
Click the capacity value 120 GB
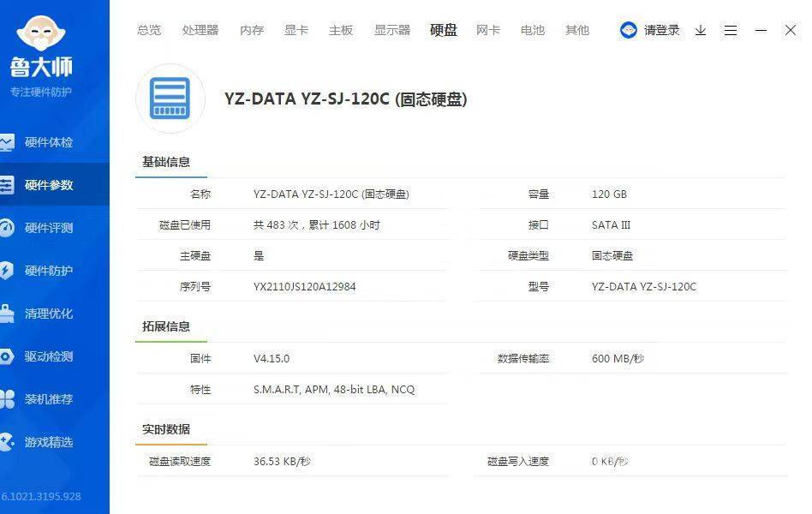coord(609,194)
